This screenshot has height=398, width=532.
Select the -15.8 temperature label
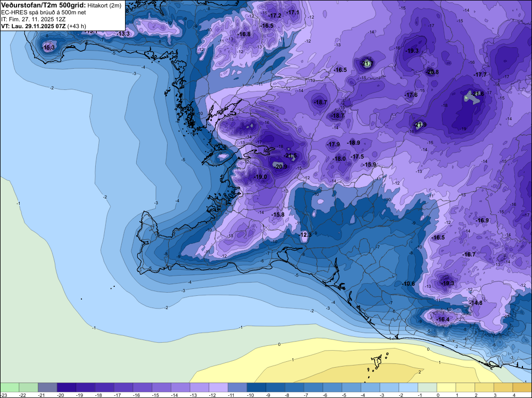tap(278, 214)
